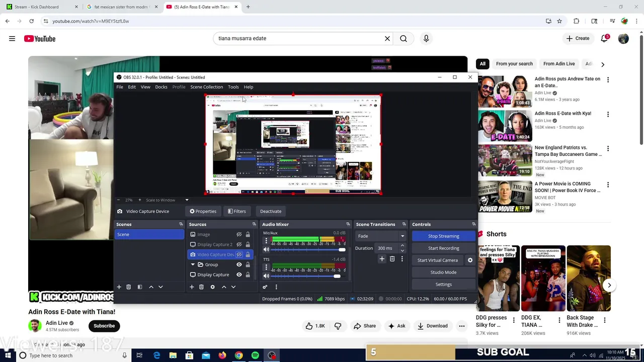Open transition properties three-dot menu

tap(401, 259)
